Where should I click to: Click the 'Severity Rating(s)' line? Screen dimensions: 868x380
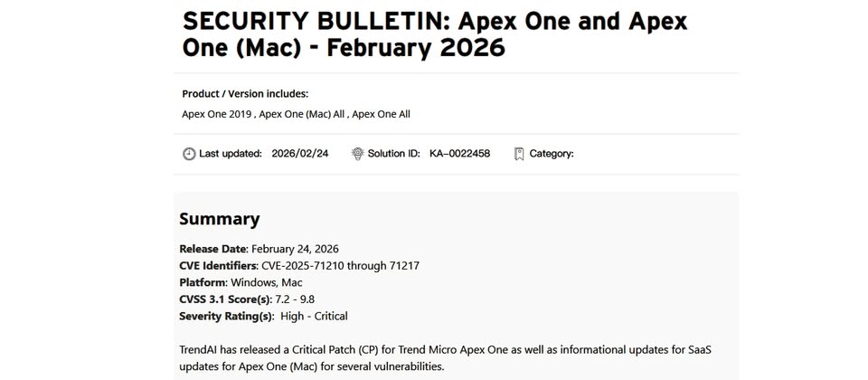263,316
